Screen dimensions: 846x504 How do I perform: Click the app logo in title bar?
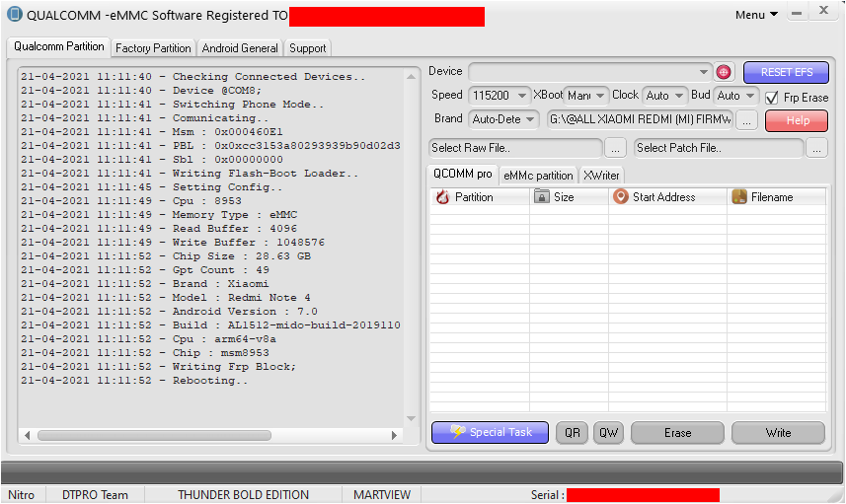tap(14, 14)
